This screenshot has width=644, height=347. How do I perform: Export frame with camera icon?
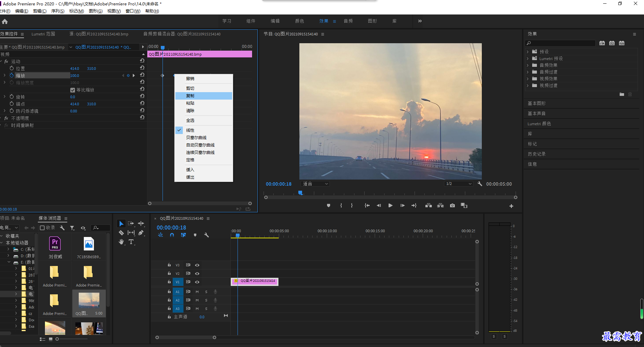pyautogui.click(x=452, y=206)
